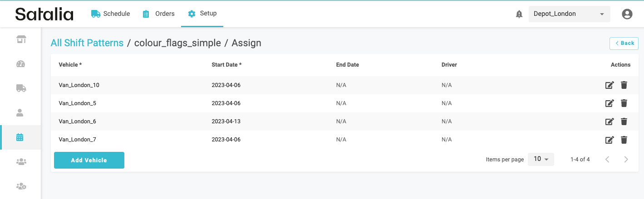Click the Satalia logo
The width and height of the screenshot is (644, 199).
[44, 14]
